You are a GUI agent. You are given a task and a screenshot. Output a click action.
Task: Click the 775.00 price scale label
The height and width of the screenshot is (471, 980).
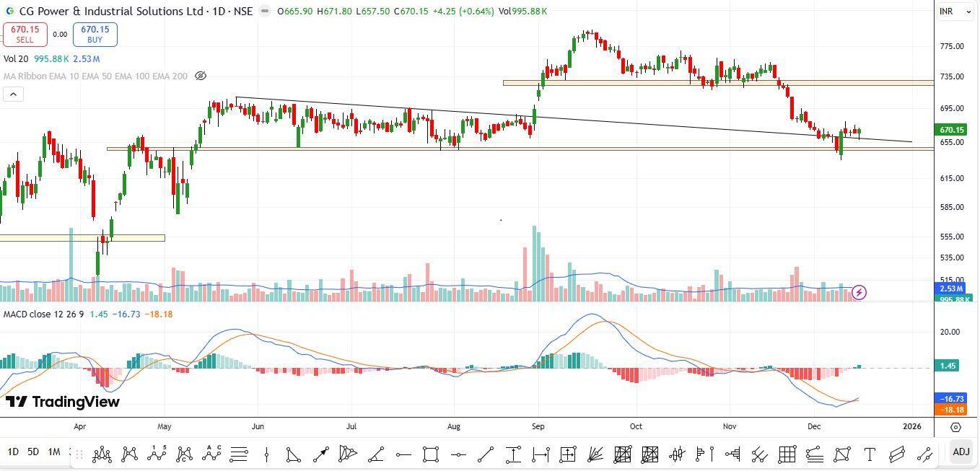click(x=953, y=46)
